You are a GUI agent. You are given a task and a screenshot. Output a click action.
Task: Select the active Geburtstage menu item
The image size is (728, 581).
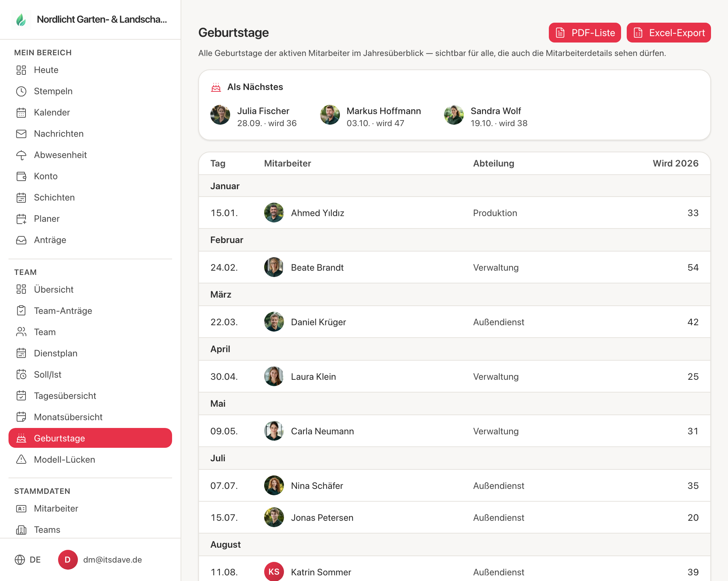click(x=90, y=438)
